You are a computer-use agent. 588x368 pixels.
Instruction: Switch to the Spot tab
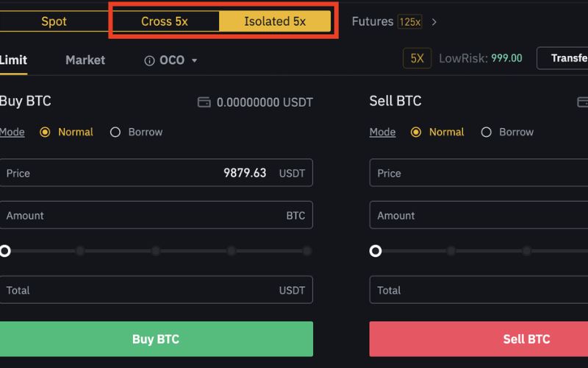(54, 21)
